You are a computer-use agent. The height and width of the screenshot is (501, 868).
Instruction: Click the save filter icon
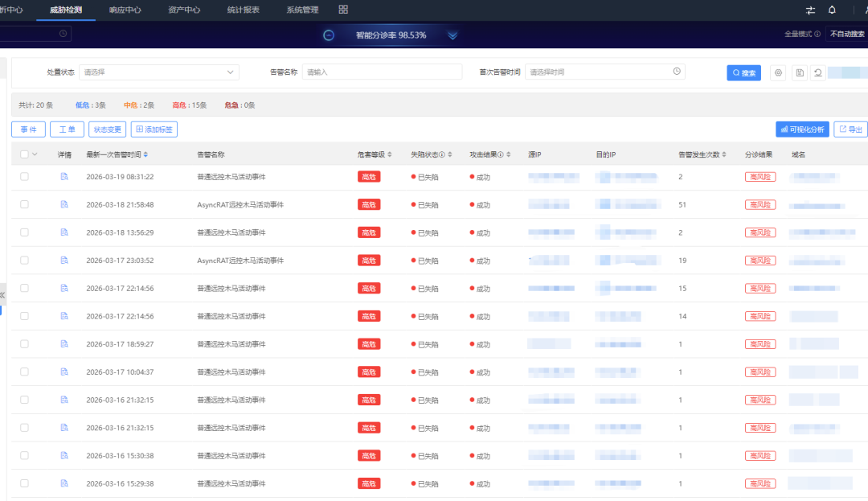799,72
